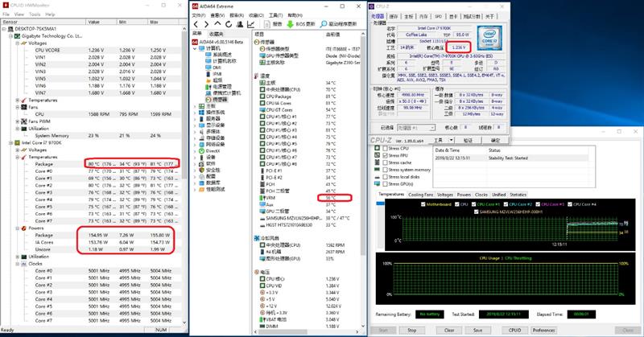Expand the DirectX node arrow in AIDA64
Image resolution: width=644 pixels, height=337 pixels.
[x=195, y=150]
